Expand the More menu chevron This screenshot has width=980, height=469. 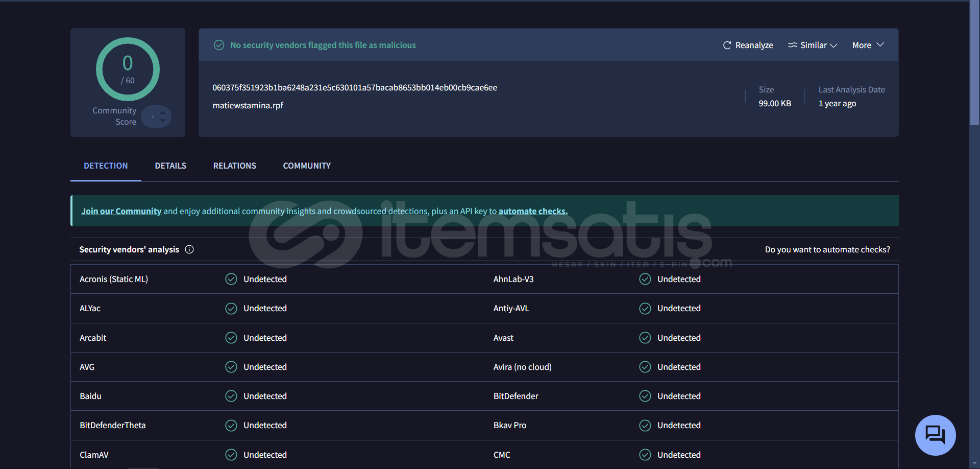click(880, 45)
